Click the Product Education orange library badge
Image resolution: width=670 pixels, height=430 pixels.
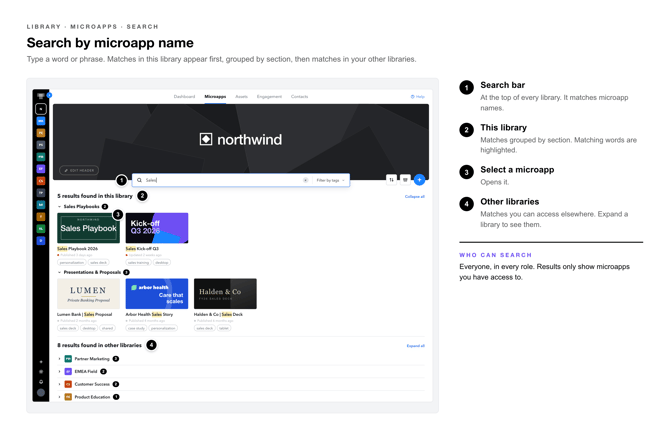coord(68,397)
